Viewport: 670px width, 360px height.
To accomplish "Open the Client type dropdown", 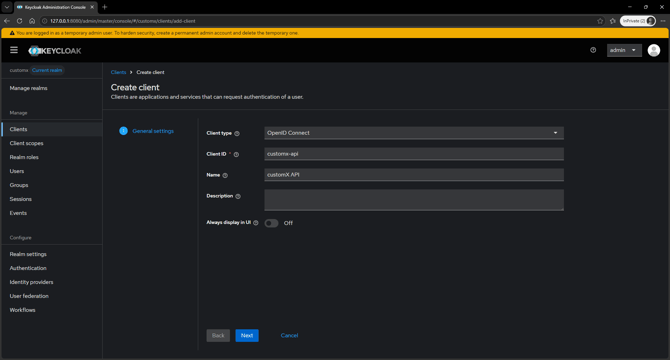I will point(414,133).
